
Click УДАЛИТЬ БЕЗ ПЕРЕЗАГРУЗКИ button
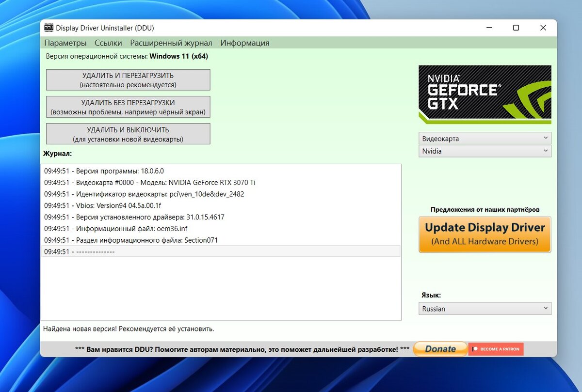[128, 106]
